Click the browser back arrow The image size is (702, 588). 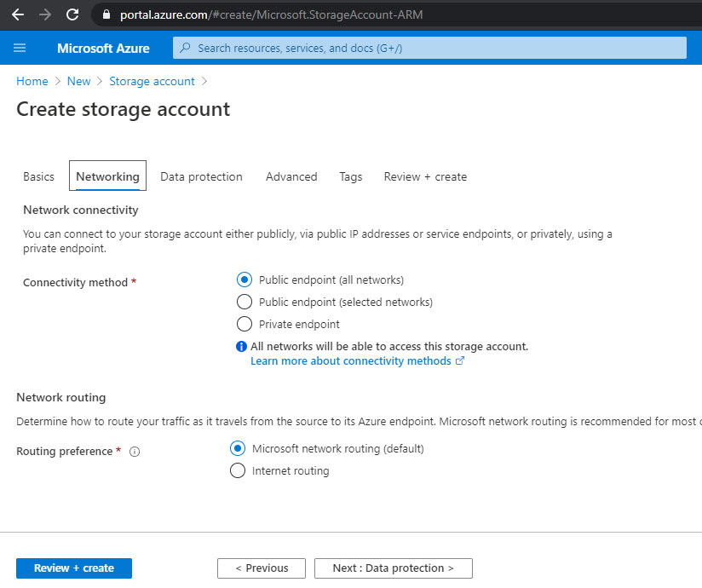click(x=17, y=14)
